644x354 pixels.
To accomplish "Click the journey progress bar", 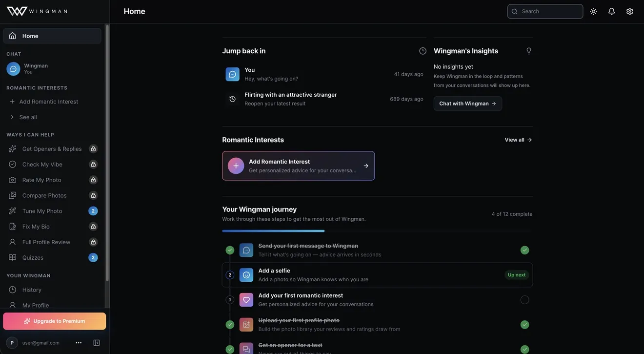I will pos(378,231).
